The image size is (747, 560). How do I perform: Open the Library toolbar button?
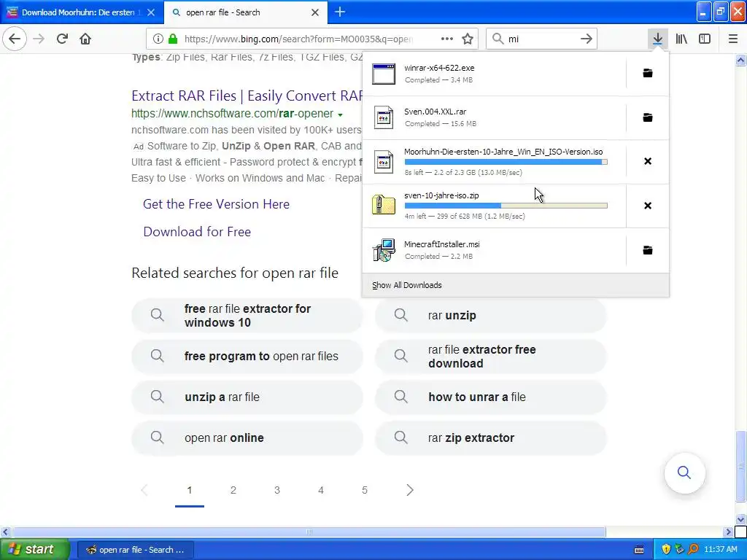pos(681,39)
